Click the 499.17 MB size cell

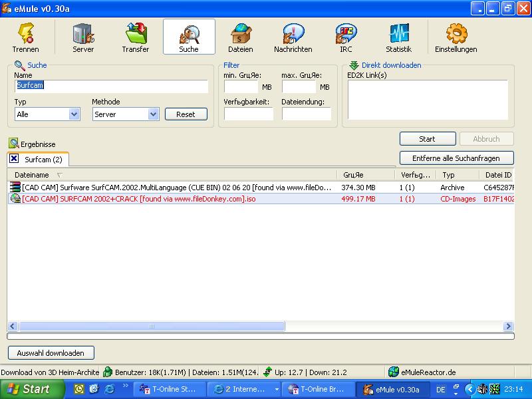(x=358, y=199)
